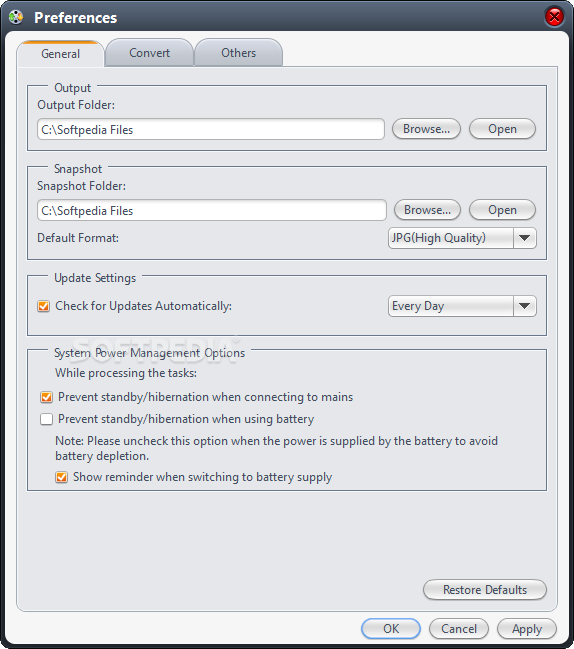
Task: Click the 'System Power Management Options' heading
Action: pos(149,353)
